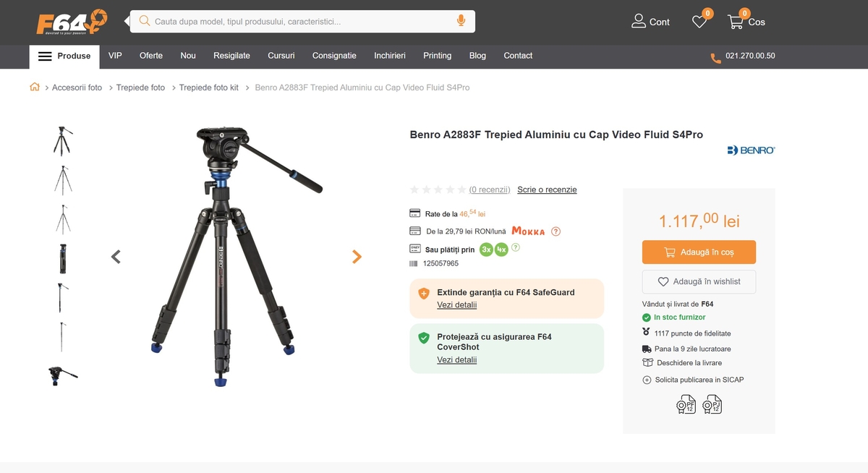Screen dimensions: 868x473
Task: Select the 3x installment payment badge
Action: tap(487, 250)
